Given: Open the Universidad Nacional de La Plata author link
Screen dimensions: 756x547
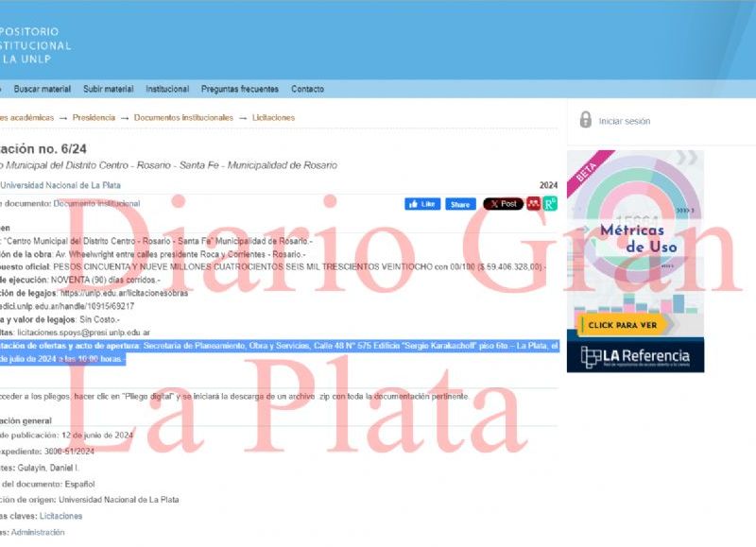Looking at the screenshot, I should pos(60,185).
